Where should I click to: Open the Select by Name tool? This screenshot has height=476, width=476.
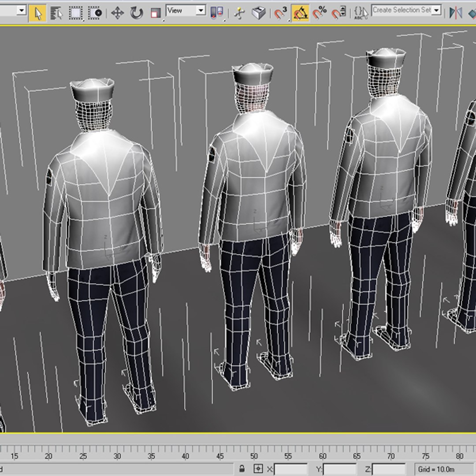(x=56, y=13)
